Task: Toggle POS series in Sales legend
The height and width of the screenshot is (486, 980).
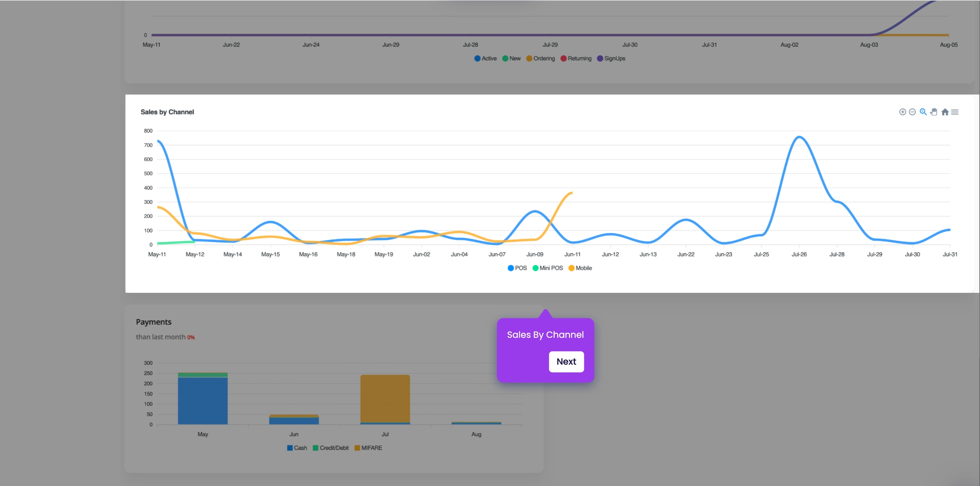Action: click(x=517, y=268)
